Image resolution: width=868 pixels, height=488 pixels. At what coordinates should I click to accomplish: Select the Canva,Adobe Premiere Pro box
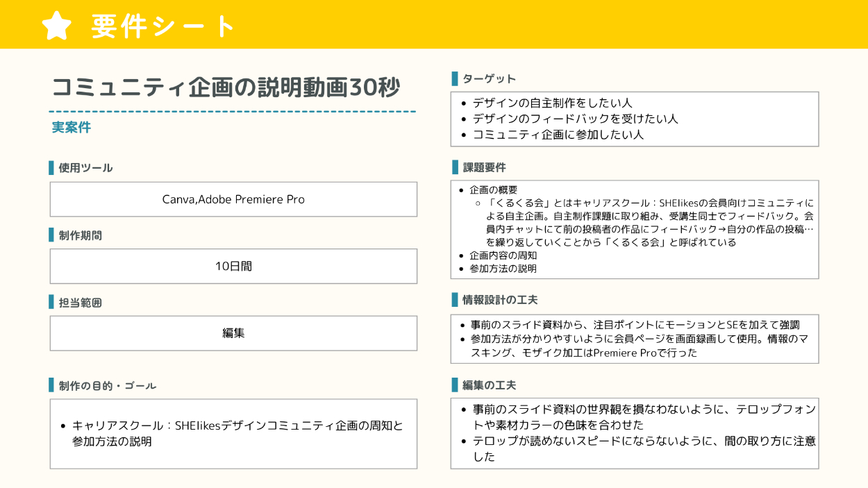click(x=233, y=199)
